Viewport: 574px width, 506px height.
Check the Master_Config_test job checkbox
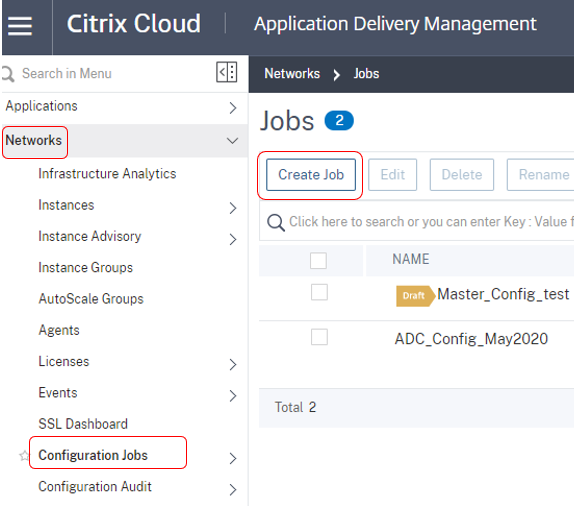(x=319, y=292)
